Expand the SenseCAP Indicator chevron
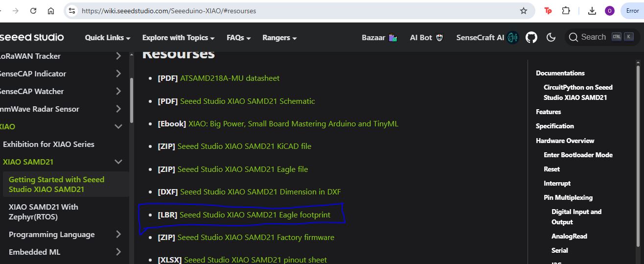The height and width of the screenshot is (264, 644). (x=118, y=73)
